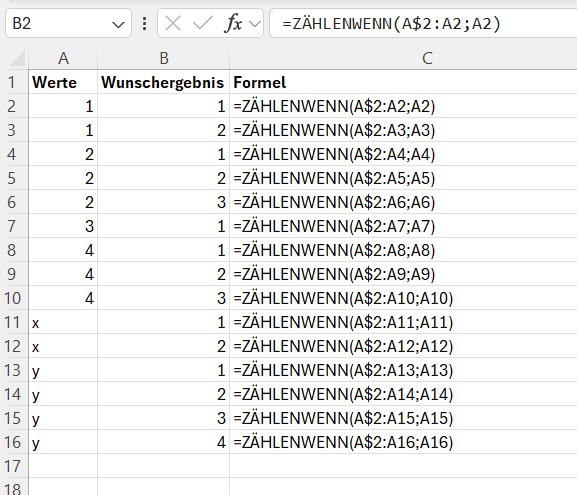The height and width of the screenshot is (495, 577).
Task: Select cell C2 with =ZÄHLENWENN(A$2:A2;A2)
Action: coord(403,106)
